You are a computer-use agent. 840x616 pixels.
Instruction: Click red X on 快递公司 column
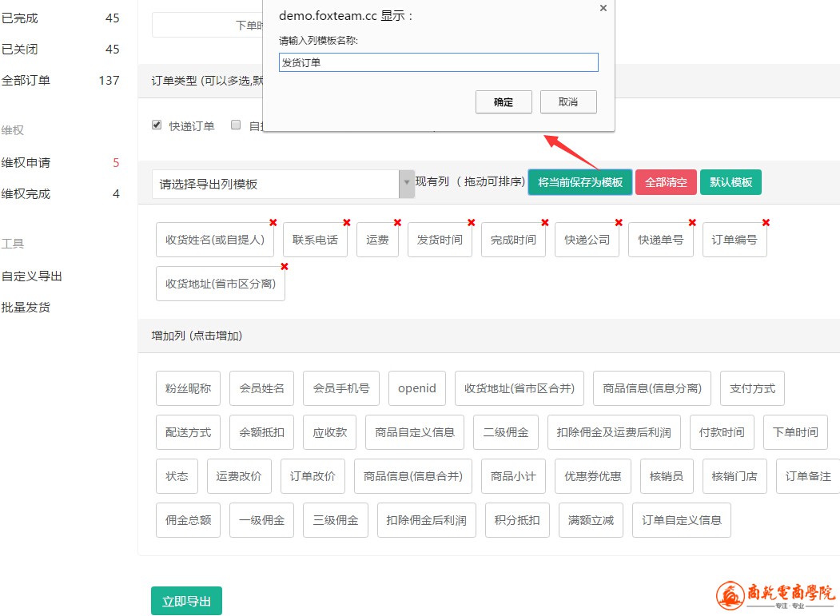tap(619, 222)
